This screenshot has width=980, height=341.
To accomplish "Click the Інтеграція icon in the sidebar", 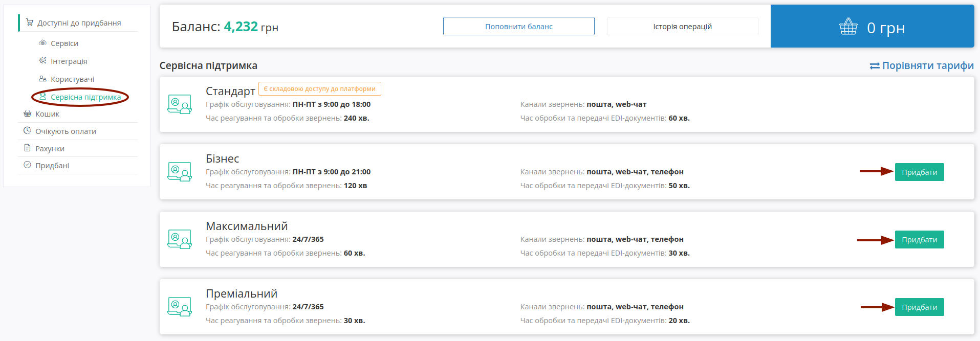I will click(43, 61).
